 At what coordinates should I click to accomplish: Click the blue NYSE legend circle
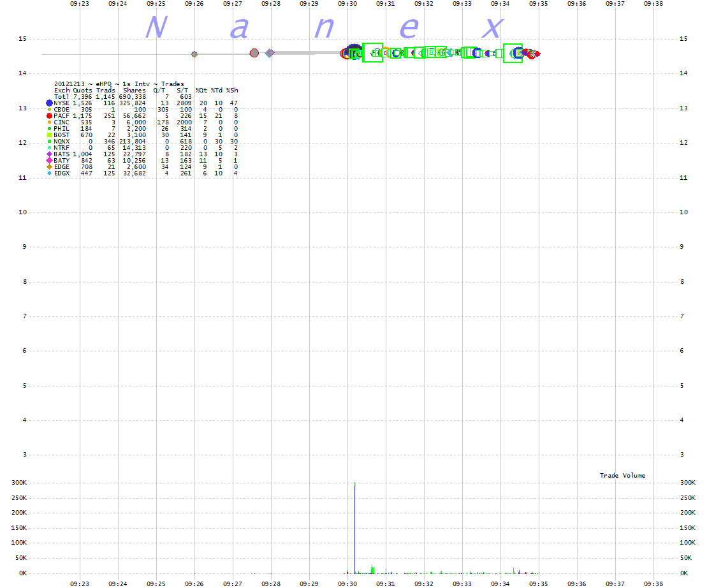click(x=49, y=103)
